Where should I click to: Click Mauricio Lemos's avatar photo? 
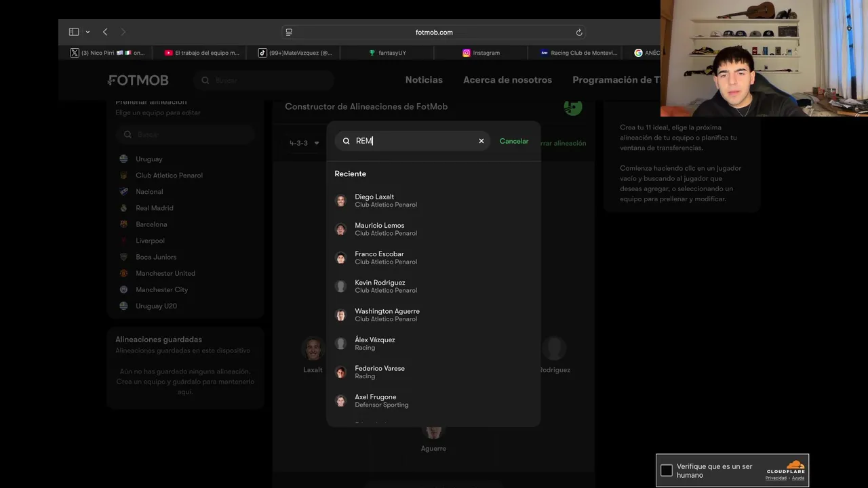point(341,229)
